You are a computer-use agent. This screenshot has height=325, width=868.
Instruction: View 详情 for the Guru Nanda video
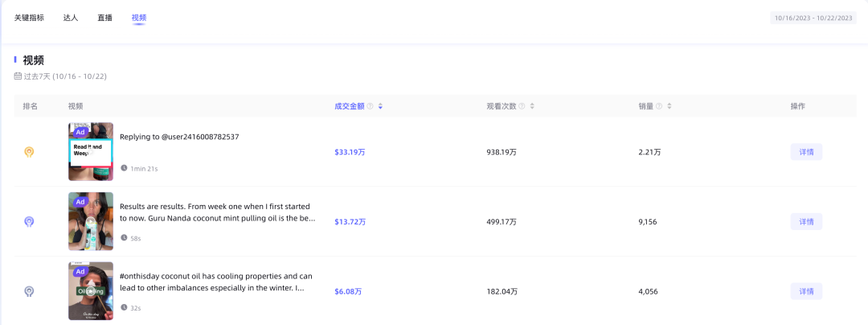(x=806, y=221)
